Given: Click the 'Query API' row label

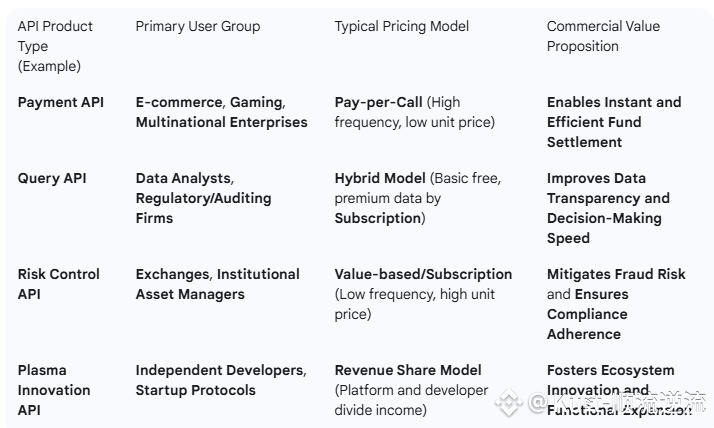Looking at the screenshot, I should [52, 178].
